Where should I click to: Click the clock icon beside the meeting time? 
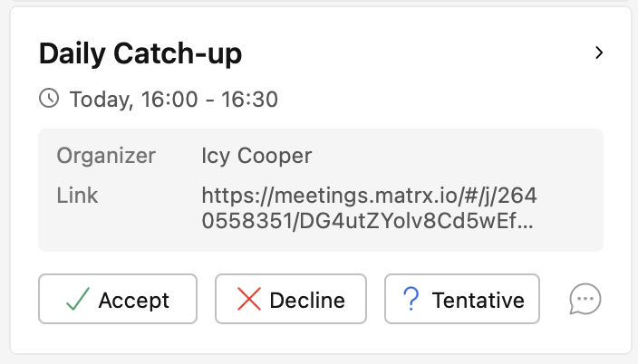coord(49,98)
